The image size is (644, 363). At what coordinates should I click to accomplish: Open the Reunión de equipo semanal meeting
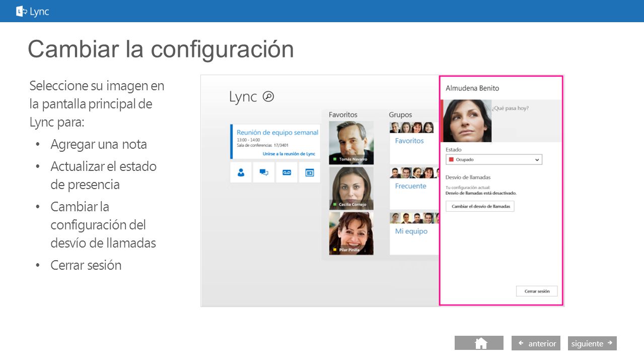tap(275, 142)
